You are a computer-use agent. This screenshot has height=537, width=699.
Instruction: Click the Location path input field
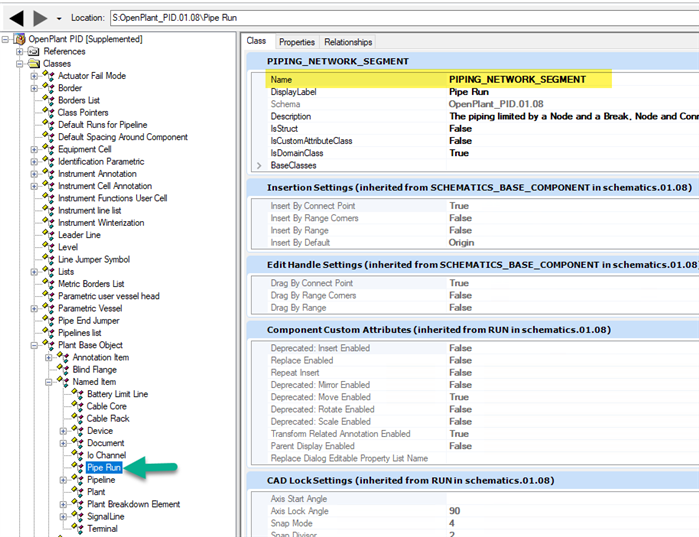404,18
